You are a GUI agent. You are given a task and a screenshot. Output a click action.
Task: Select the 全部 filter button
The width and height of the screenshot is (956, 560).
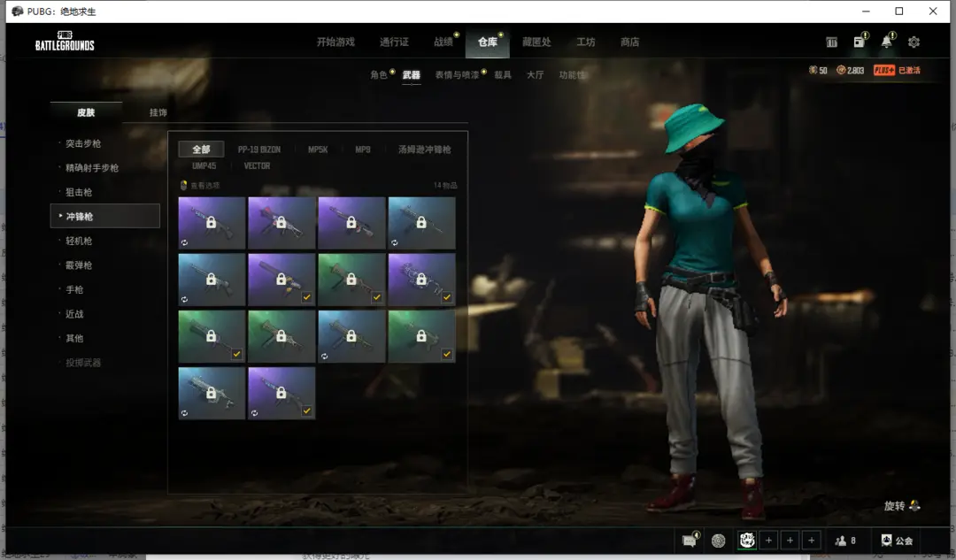tap(201, 150)
